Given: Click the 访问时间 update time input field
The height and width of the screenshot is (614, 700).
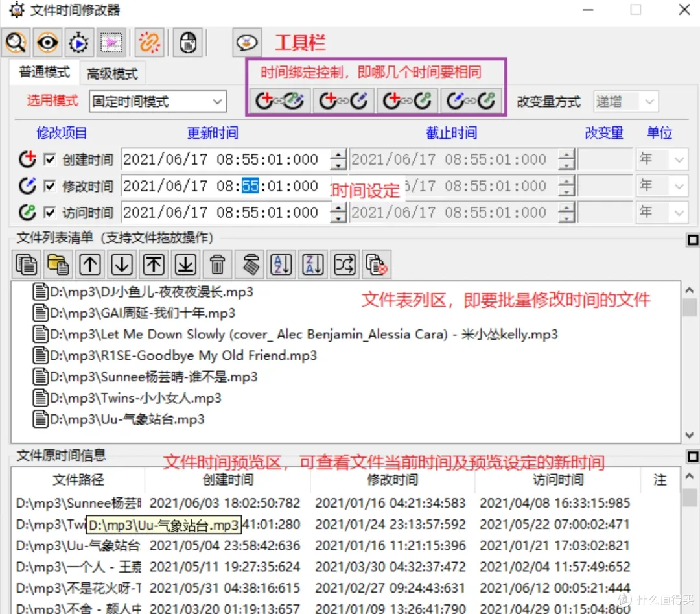Looking at the screenshot, I should 226,213.
